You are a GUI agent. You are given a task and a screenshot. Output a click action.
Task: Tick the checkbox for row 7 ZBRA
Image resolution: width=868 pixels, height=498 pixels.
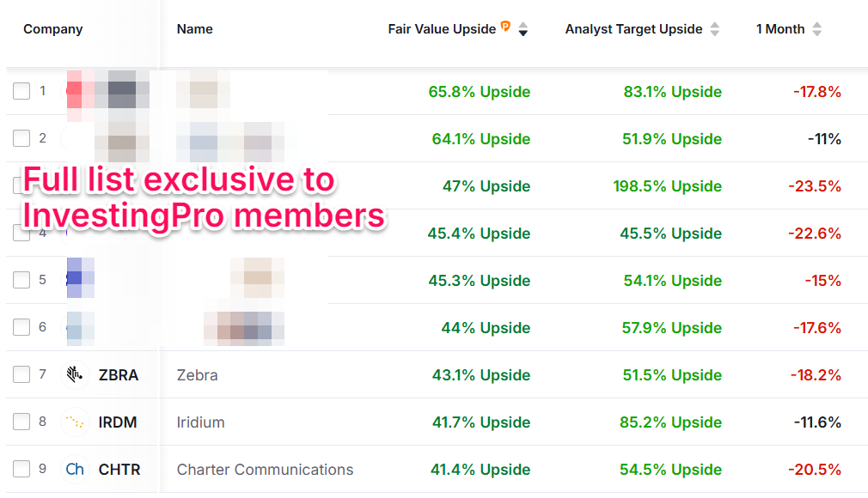(21, 375)
